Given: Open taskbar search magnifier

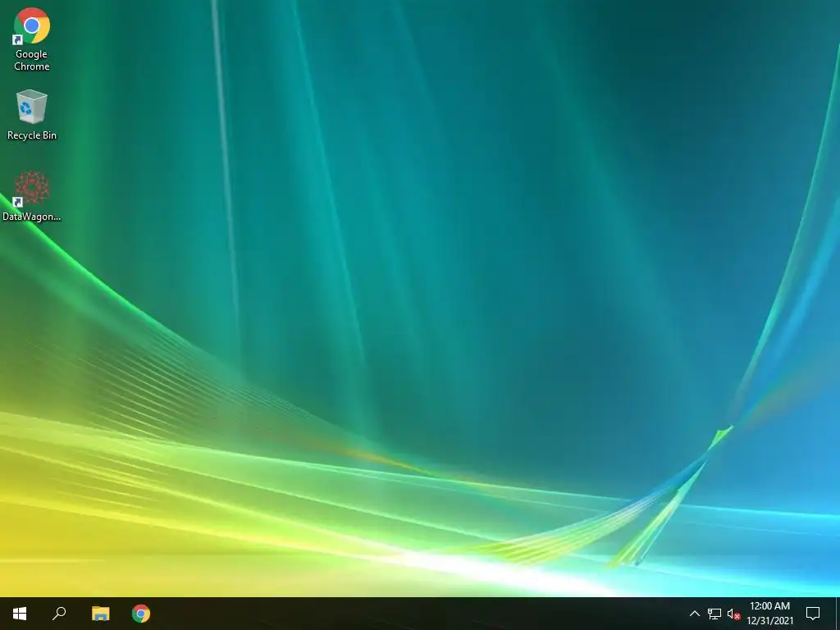Looking at the screenshot, I should click(x=59, y=614).
